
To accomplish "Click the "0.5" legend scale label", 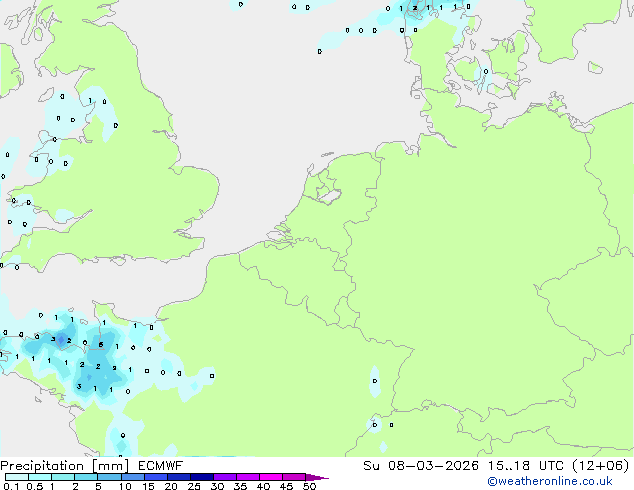I will point(35,486).
